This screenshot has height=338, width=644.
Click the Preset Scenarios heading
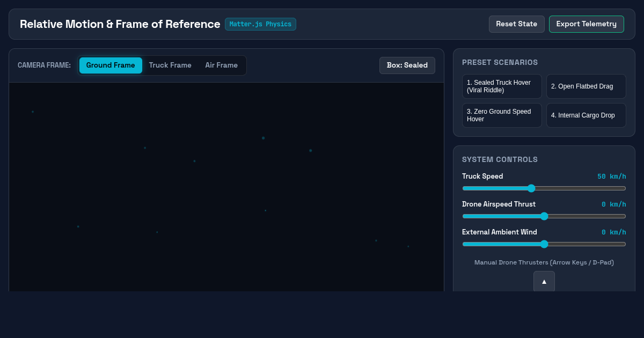click(x=500, y=62)
